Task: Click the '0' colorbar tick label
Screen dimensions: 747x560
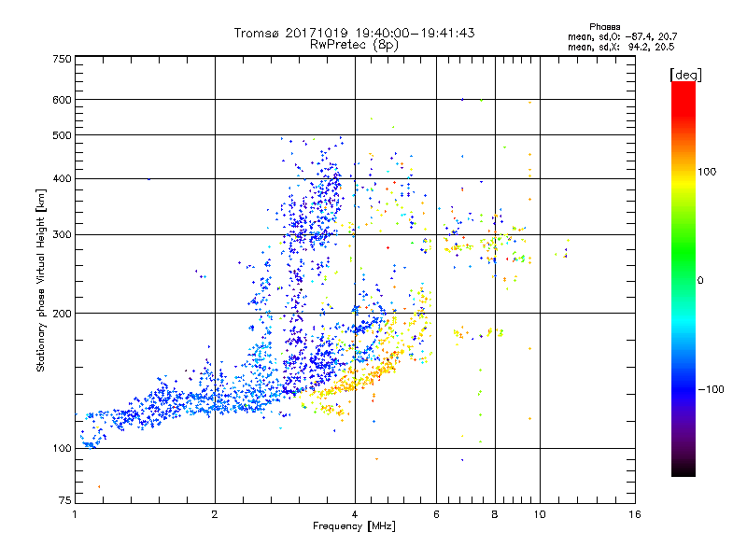Action: 700,281
